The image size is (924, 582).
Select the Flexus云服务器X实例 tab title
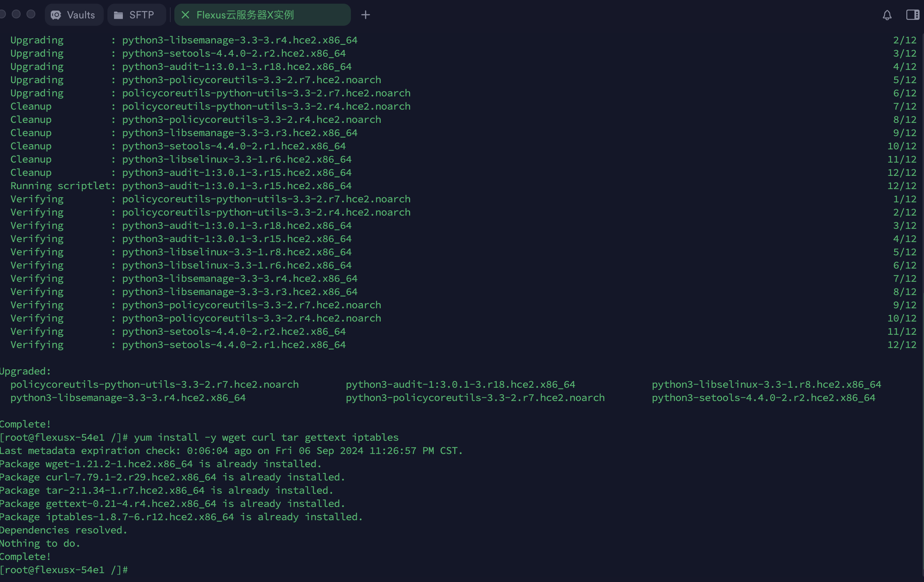click(245, 15)
